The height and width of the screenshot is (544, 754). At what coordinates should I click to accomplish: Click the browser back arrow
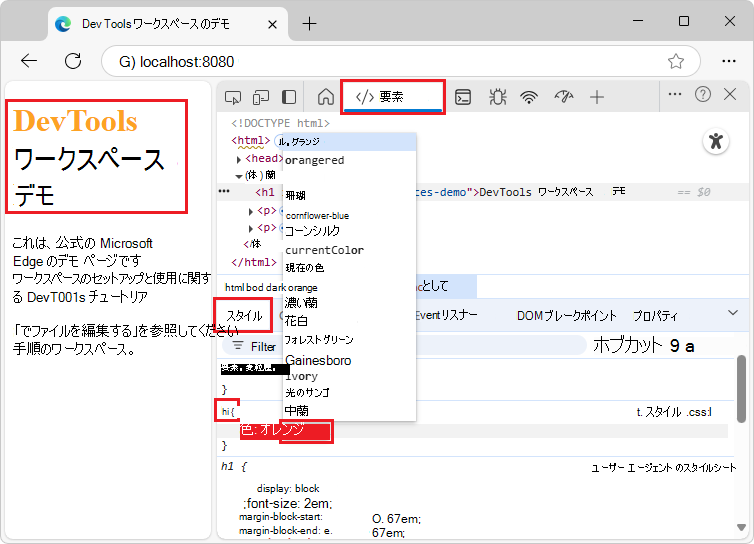tap(29, 61)
